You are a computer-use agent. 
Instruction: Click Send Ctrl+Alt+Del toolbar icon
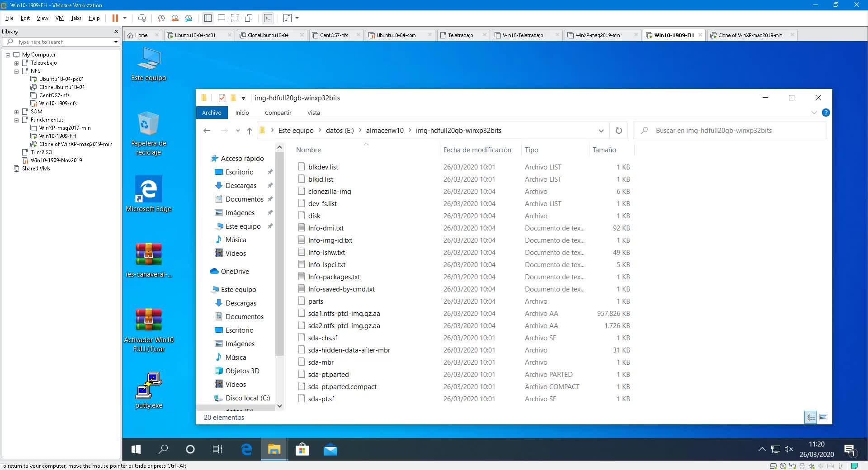tap(142, 18)
